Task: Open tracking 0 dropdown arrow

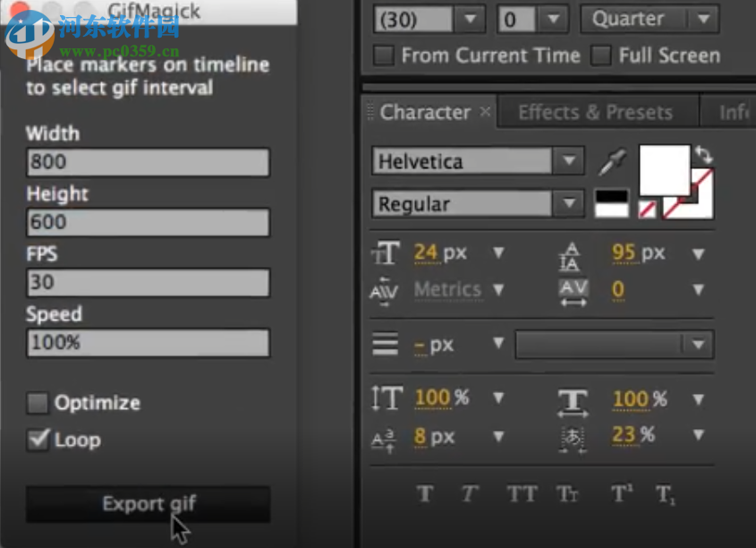Action: [x=698, y=289]
